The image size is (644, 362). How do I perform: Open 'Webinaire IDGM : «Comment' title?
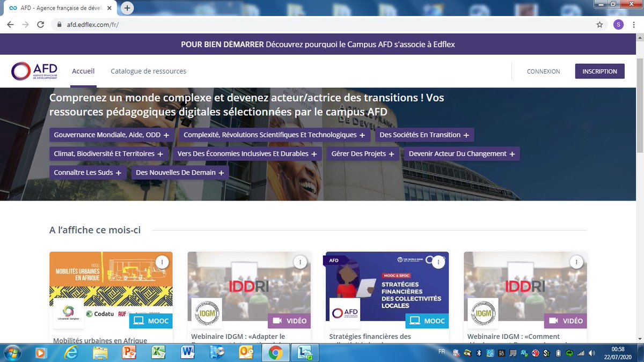pyautogui.click(x=514, y=337)
